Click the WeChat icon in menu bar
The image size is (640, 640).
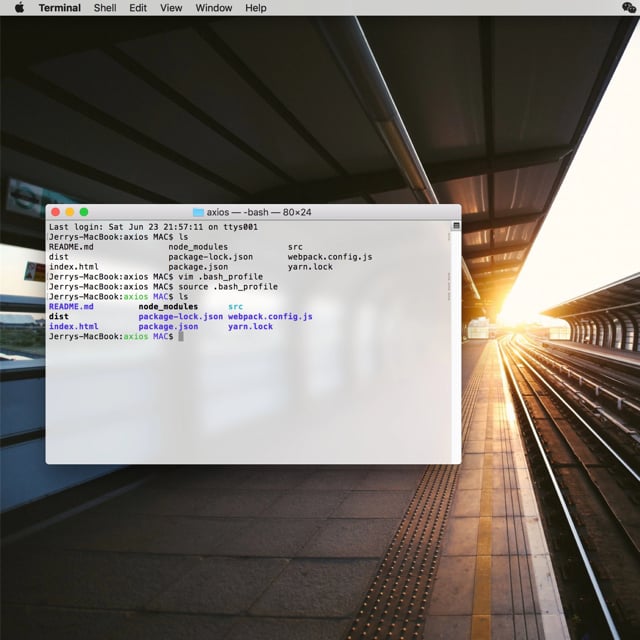[x=629, y=8]
